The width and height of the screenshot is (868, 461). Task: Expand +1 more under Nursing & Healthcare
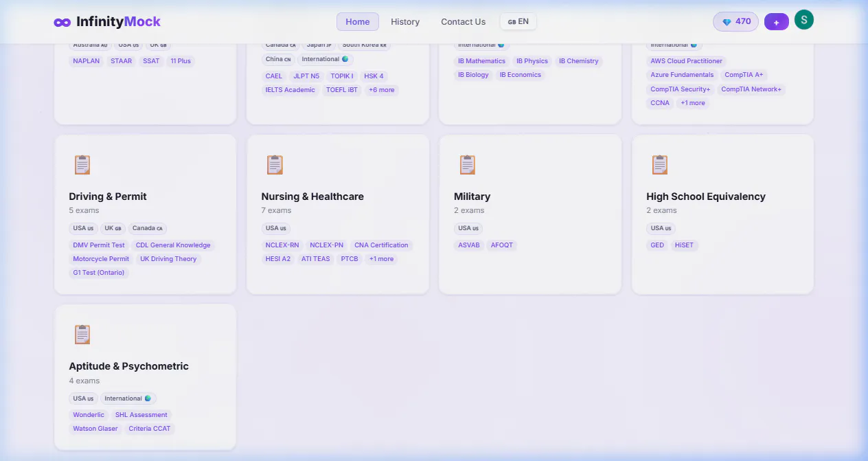pyautogui.click(x=381, y=259)
